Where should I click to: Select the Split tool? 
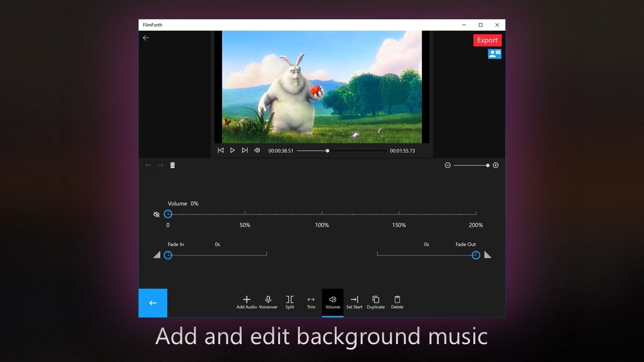tap(290, 303)
